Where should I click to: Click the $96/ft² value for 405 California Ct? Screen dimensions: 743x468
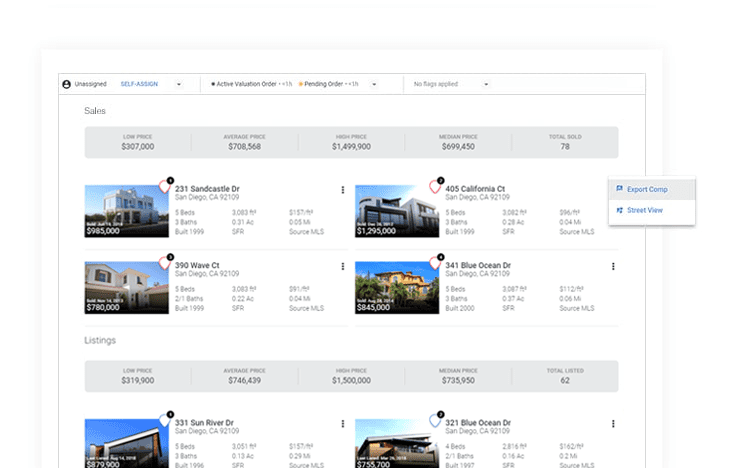click(x=570, y=213)
